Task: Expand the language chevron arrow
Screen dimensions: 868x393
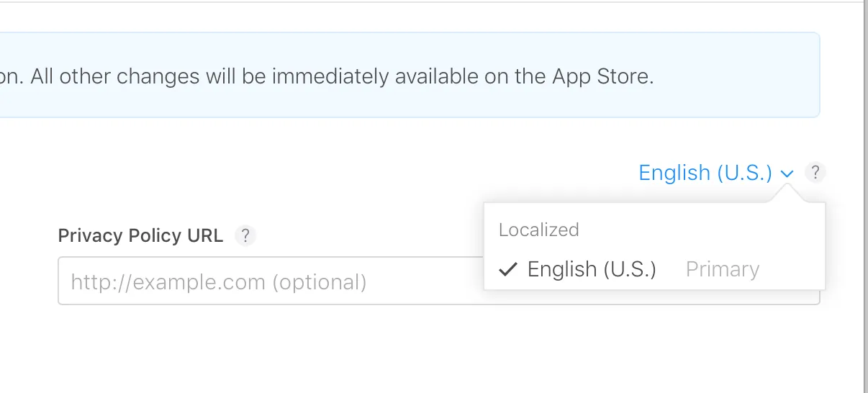Action: pyautogui.click(x=787, y=173)
